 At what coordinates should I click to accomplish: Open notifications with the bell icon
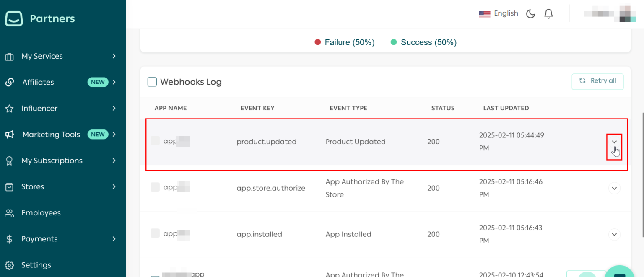[x=548, y=14]
